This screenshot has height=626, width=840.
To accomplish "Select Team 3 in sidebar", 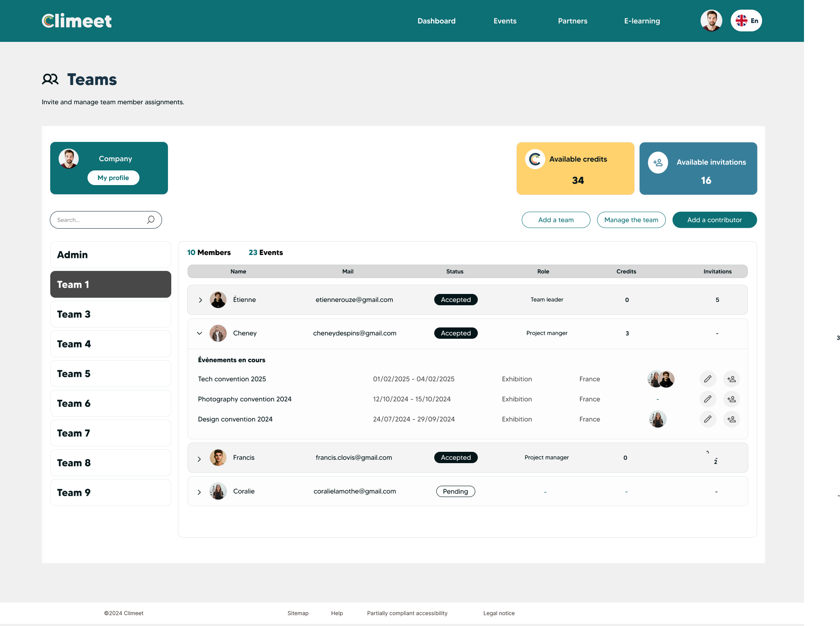I will pos(111,314).
